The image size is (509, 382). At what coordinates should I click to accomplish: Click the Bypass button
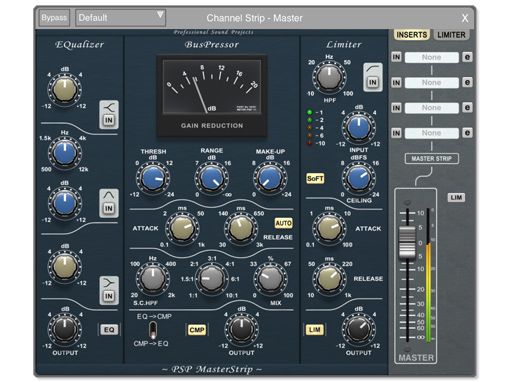54,18
